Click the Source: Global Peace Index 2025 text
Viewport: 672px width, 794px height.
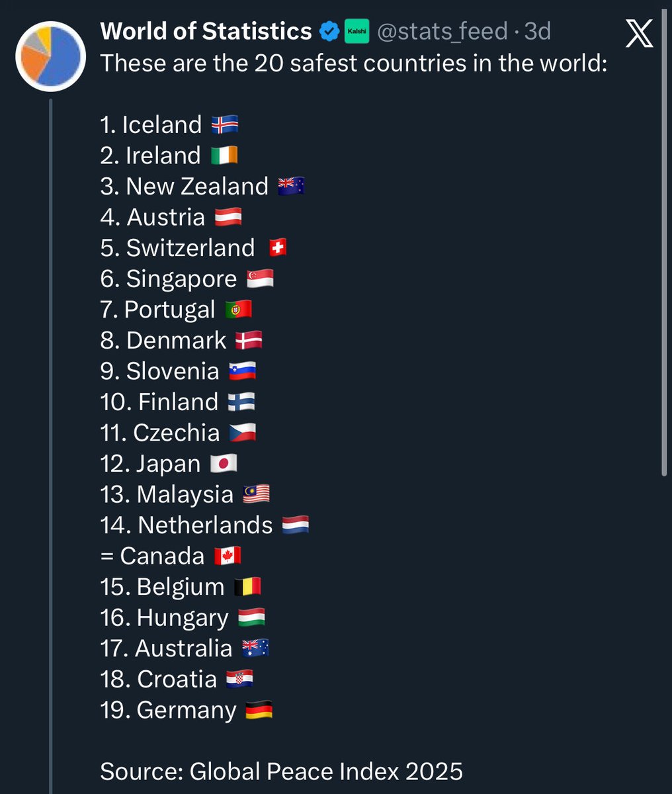point(282,771)
